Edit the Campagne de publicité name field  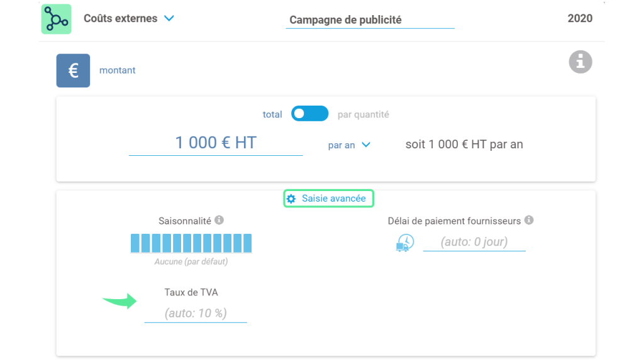pyautogui.click(x=370, y=20)
